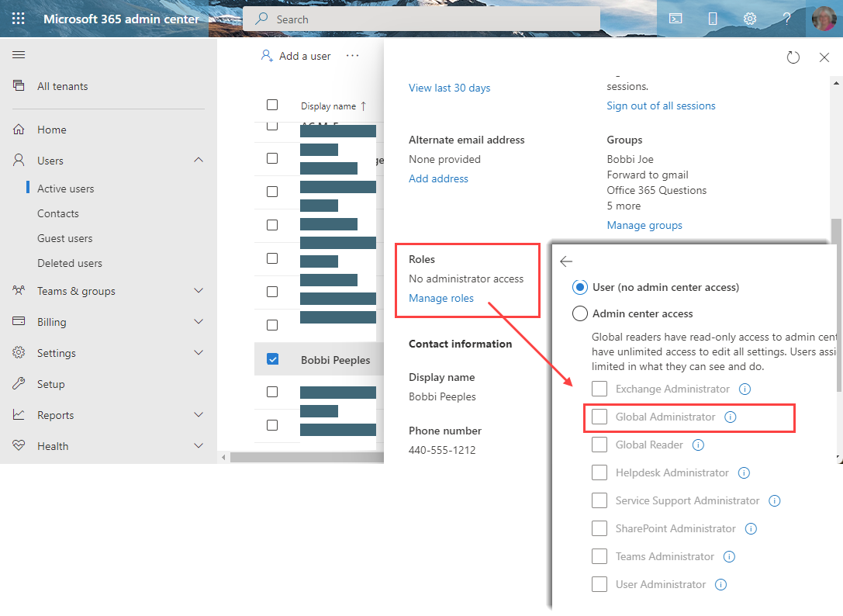This screenshot has width=843, height=616.
Task: Click View last 30 days link
Action: click(450, 88)
